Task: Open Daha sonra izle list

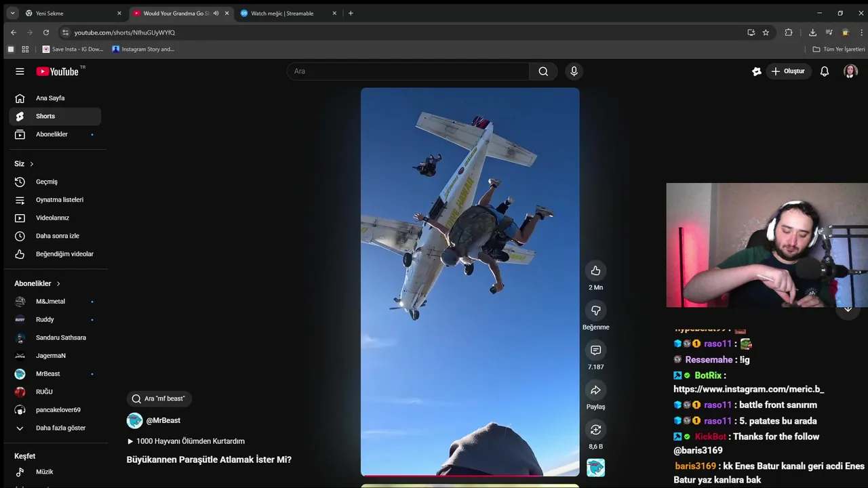Action: tap(55, 236)
